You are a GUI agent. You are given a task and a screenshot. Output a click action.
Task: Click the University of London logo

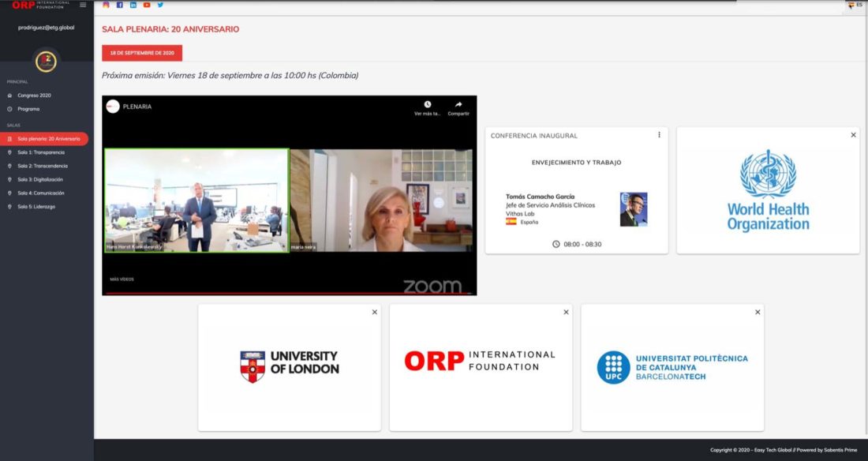[x=289, y=366]
